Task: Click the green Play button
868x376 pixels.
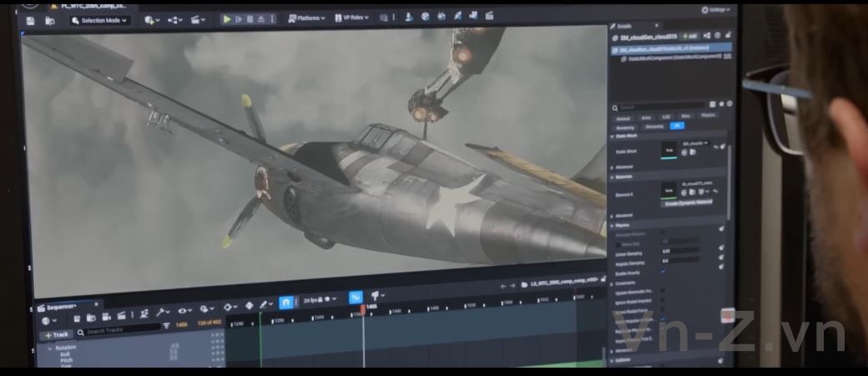Action: (x=227, y=19)
